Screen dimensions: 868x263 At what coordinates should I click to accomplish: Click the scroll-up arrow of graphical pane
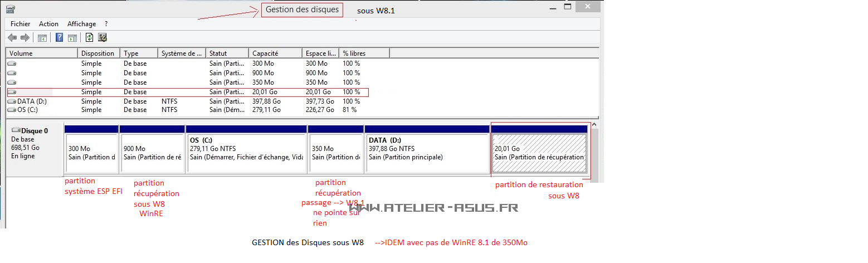pos(594,125)
